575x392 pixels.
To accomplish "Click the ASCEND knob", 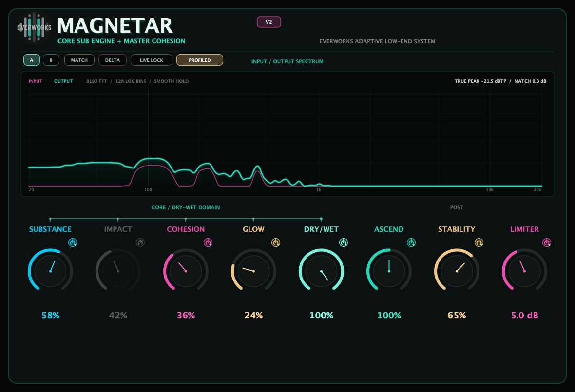I will (x=389, y=271).
